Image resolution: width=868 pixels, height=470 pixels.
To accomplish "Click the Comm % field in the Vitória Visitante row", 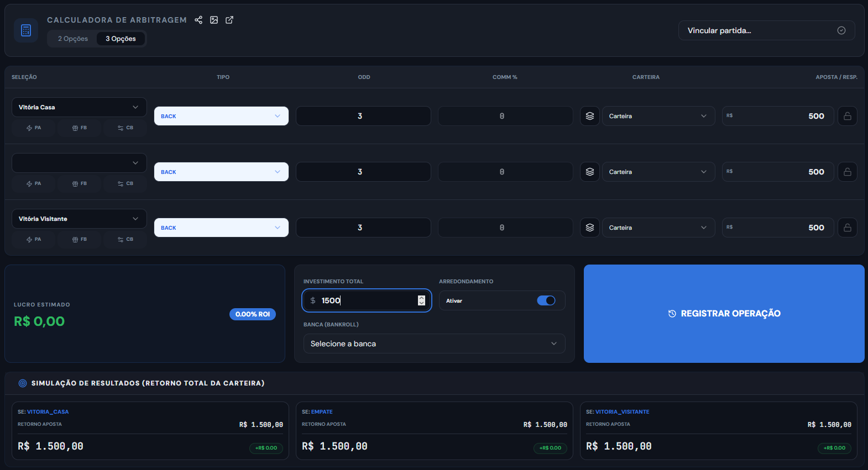I will [x=505, y=228].
